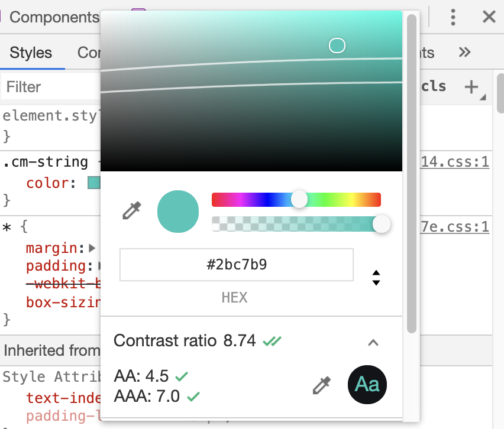
Task: Activate the eyedropper tool
Action: point(133,211)
